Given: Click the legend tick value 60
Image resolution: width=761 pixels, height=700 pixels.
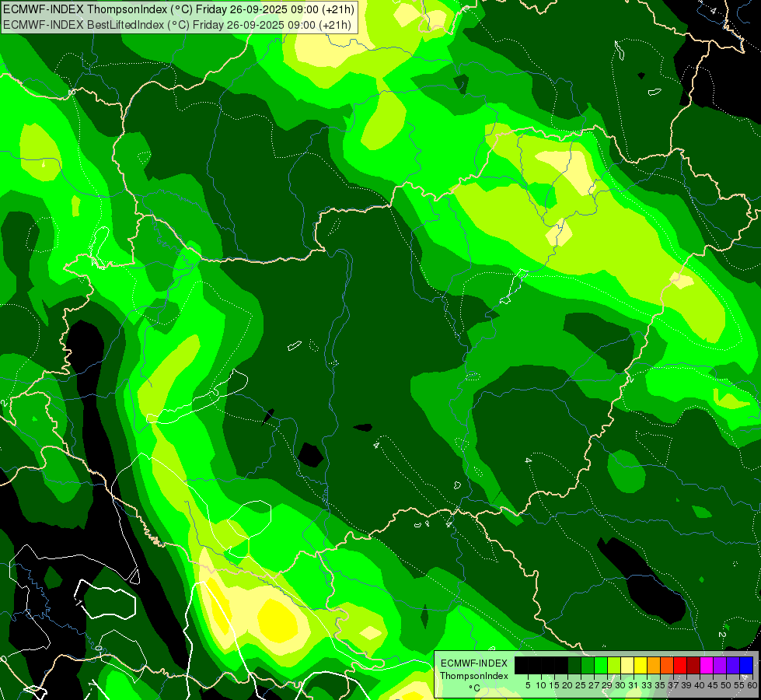Looking at the screenshot, I should click(x=752, y=685).
